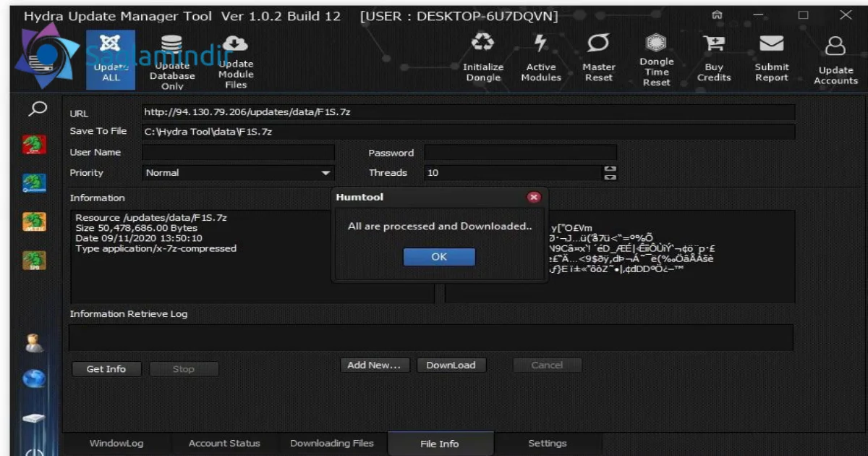Switch to the WindowLog tab

pos(116,444)
